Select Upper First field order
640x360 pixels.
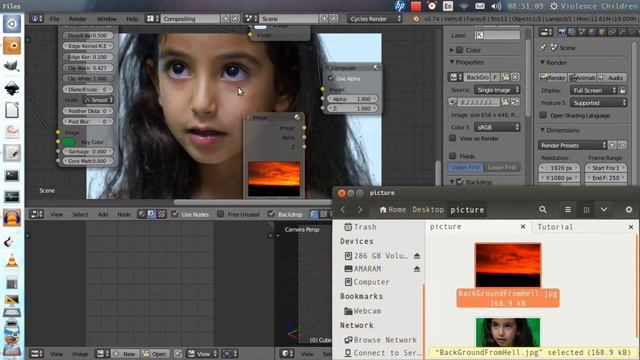pyautogui.click(x=466, y=167)
